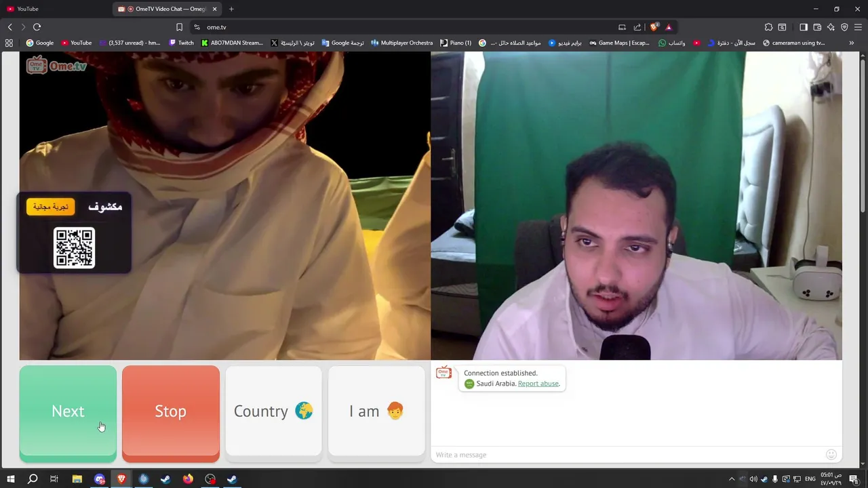This screenshot has height=488, width=868.
Task: Share this page via the share icon
Action: [x=637, y=27]
